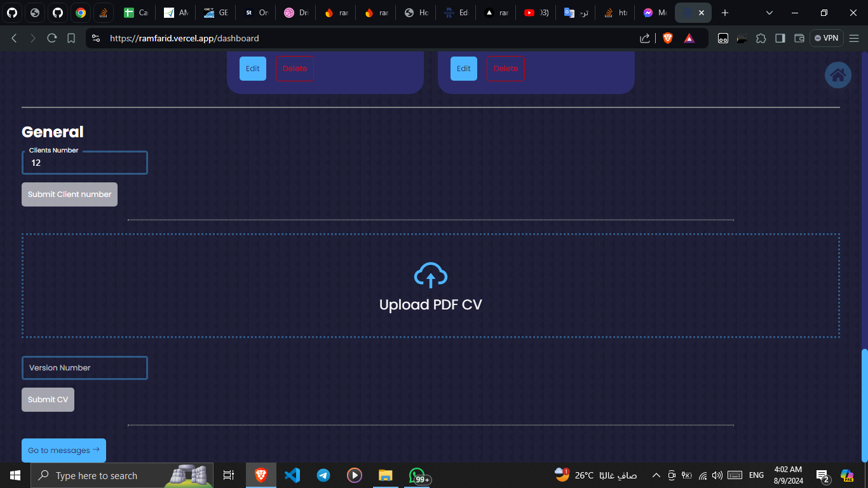
Task: Click the browser forward arrow
Action: pyautogui.click(x=33, y=38)
